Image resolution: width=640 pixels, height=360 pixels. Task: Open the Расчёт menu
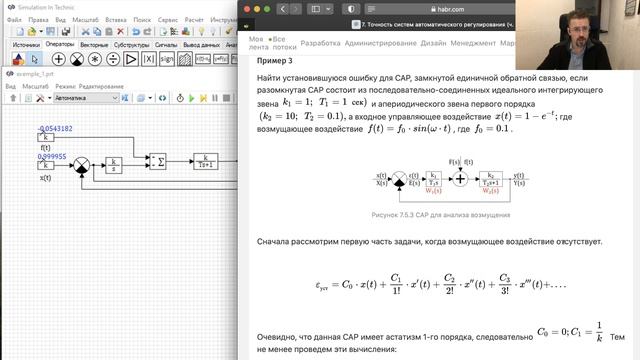coord(194,20)
